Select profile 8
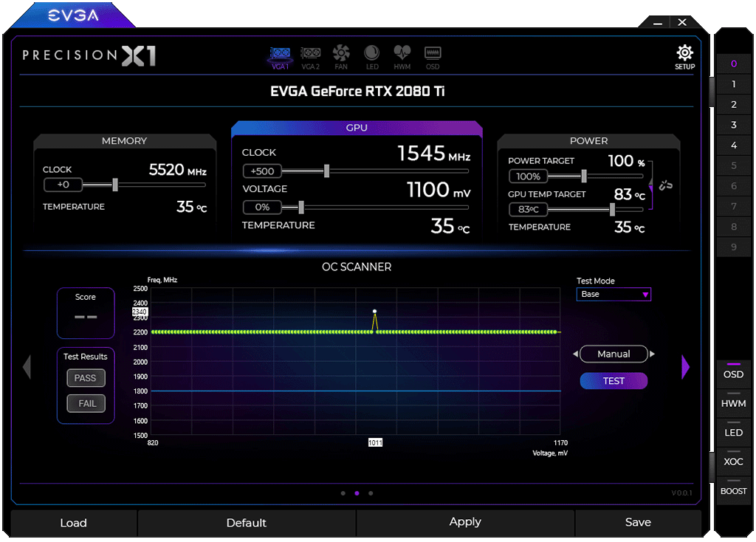Screen dimensions: 756x542 733,227
